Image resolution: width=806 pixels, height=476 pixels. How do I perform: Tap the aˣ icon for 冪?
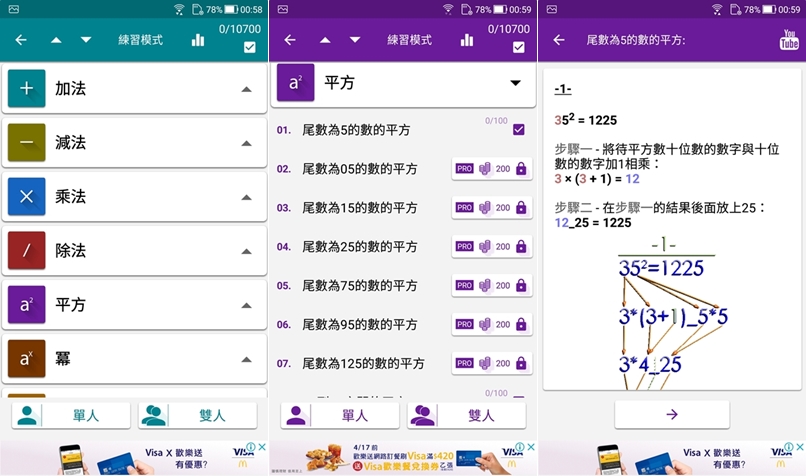pyautogui.click(x=27, y=358)
